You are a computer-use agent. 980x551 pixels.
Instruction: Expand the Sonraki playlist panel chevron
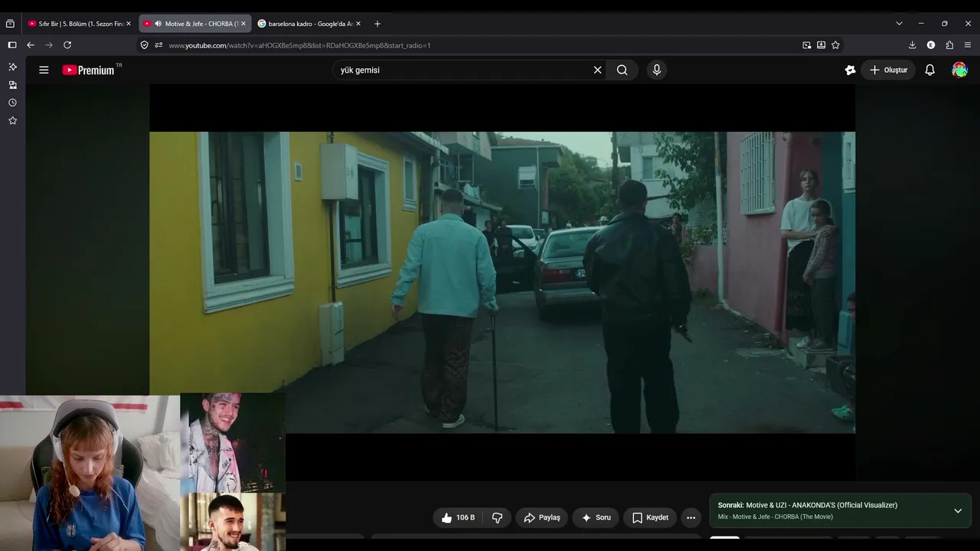(958, 510)
